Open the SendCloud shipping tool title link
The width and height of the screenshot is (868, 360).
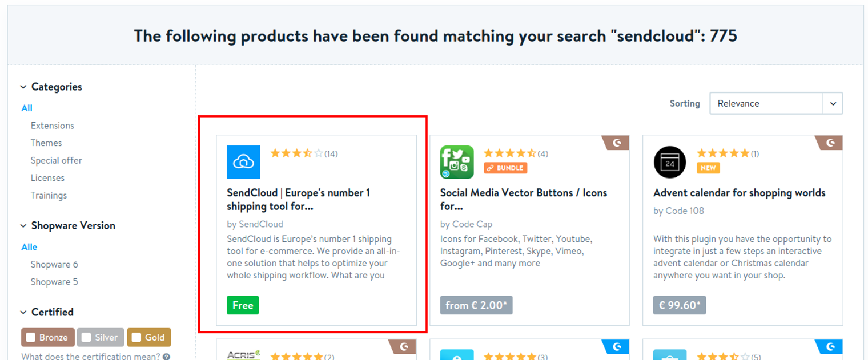pos(298,199)
